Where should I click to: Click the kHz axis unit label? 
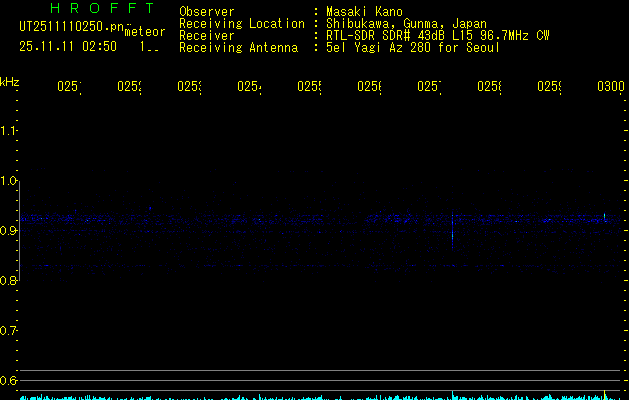click(x=9, y=82)
